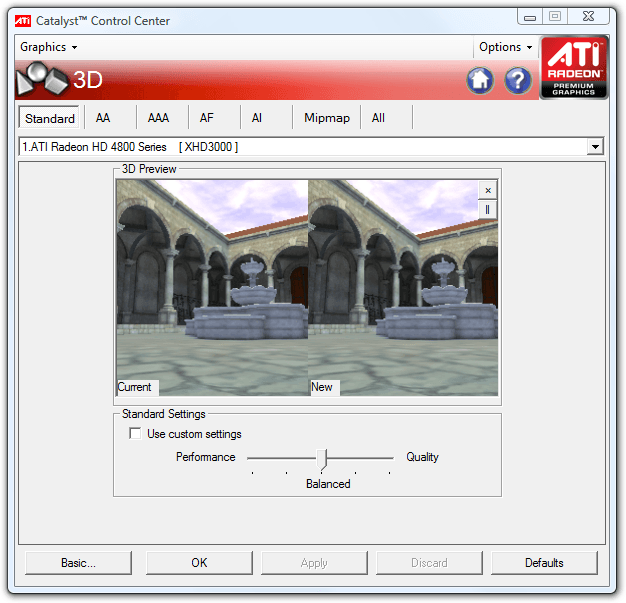Switch to the All tab
The image size is (626, 603).
coord(378,118)
